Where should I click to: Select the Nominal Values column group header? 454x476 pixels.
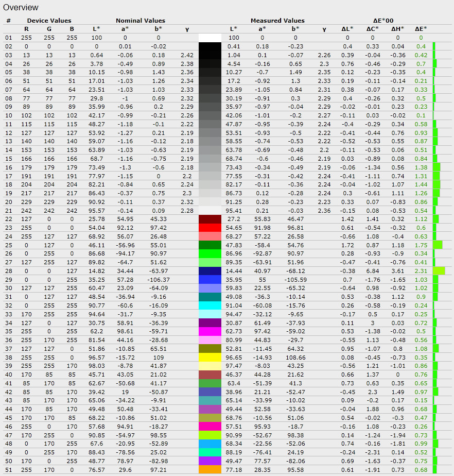tap(141, 21)
